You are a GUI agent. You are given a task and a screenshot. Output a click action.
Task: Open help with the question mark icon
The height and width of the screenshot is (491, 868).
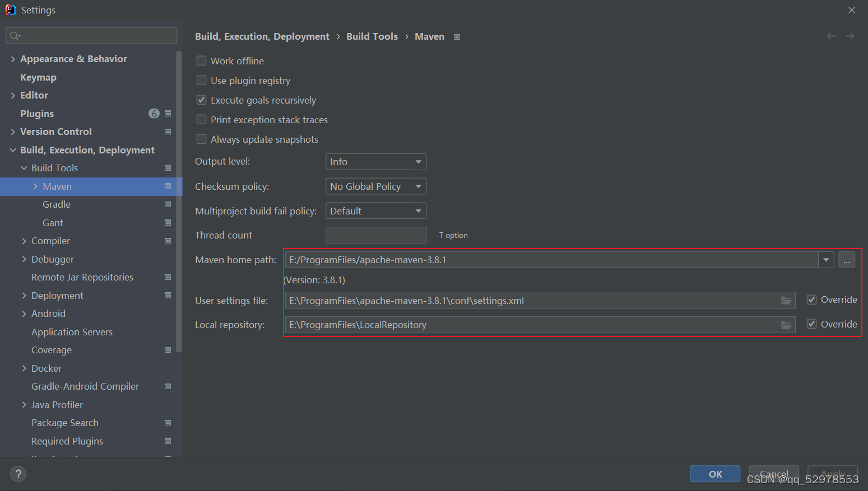coord(18,474)
